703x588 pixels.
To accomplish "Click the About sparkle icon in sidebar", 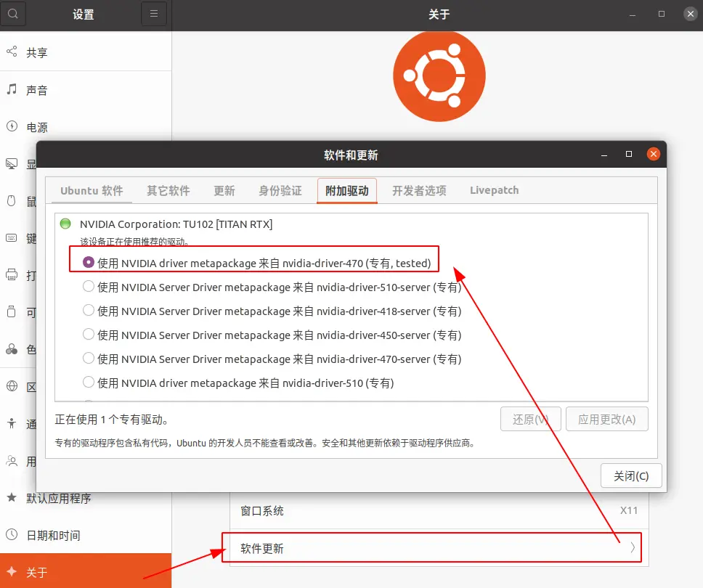I will tap(12, 572).
